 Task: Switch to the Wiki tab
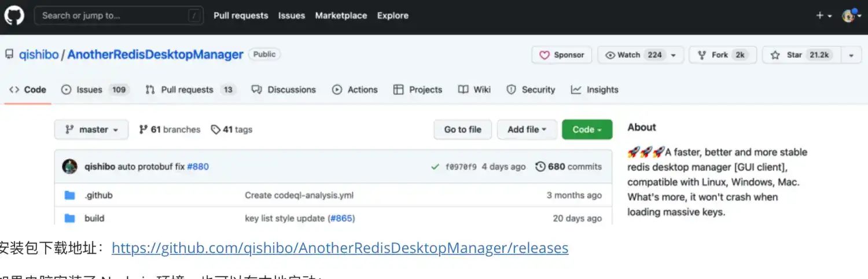tap(475, 90)
